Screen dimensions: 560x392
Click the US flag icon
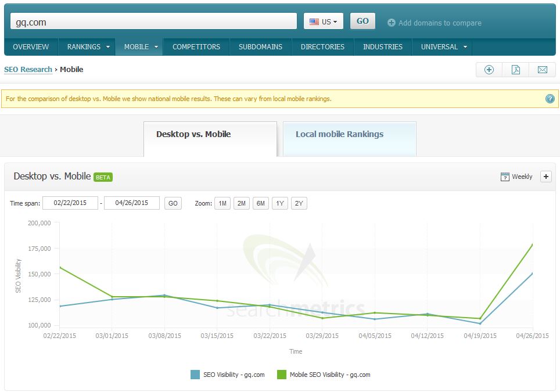(314, 22)
